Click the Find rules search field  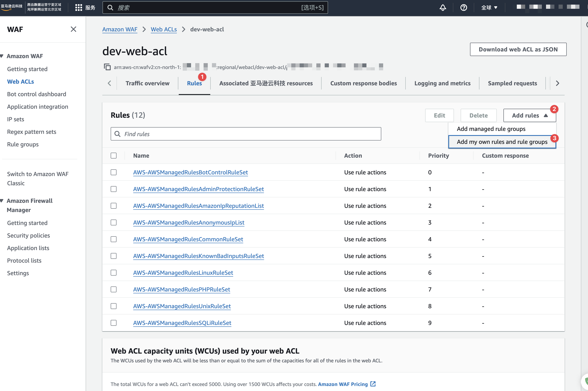[x=246, y=134]
